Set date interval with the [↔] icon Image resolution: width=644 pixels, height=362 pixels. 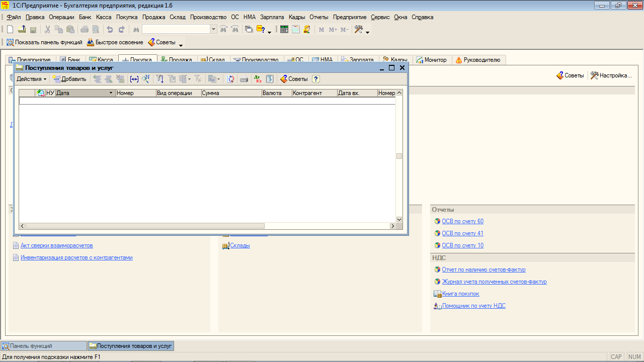coord(134,79)
